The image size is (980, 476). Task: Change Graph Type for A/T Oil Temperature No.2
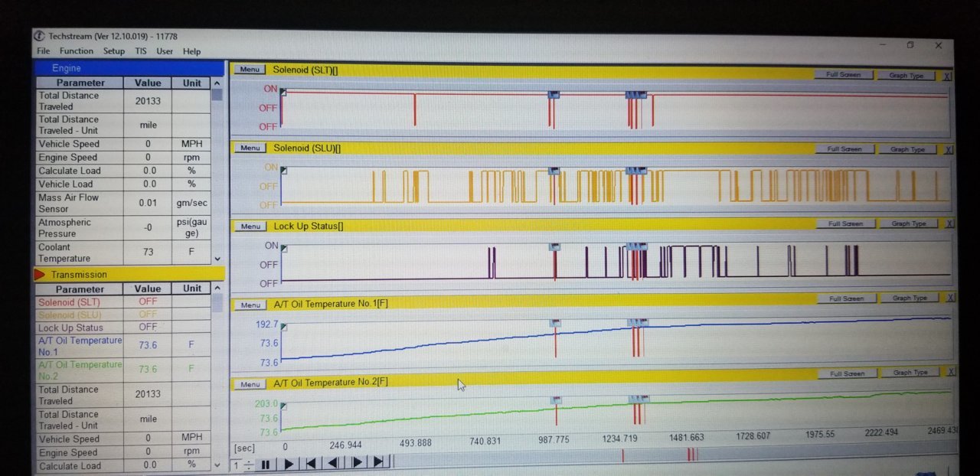coord(909,373)
